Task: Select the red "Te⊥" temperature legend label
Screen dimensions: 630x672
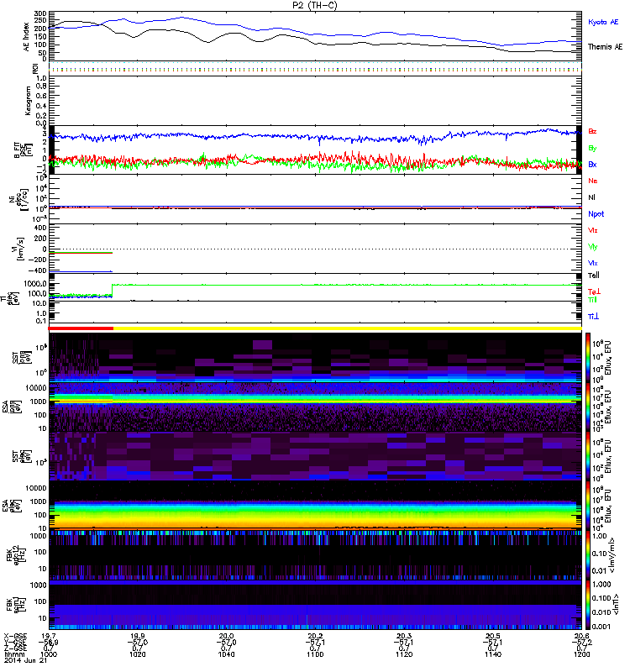Action: (594, 291)
